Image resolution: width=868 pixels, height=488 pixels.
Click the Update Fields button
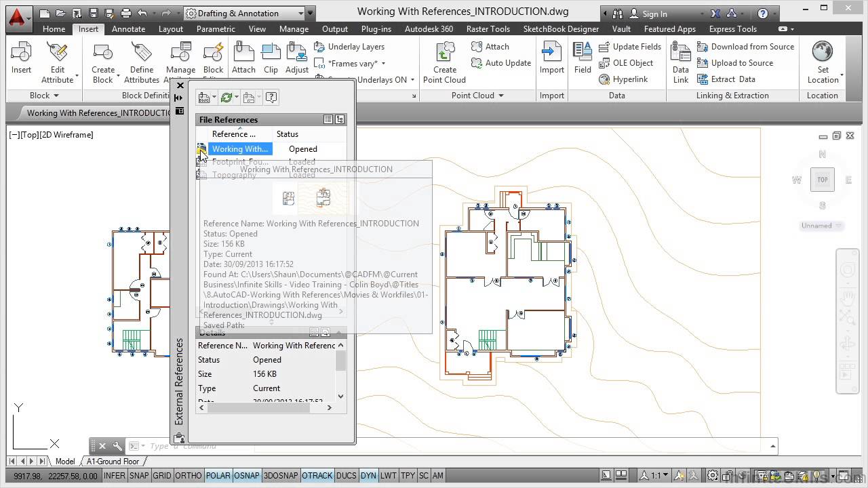pos(630,47)
